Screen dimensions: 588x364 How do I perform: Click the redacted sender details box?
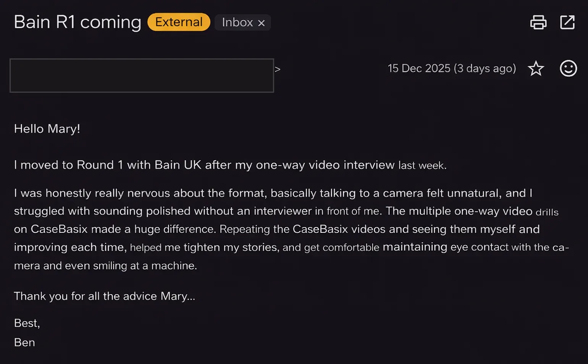tap(142, 76)
